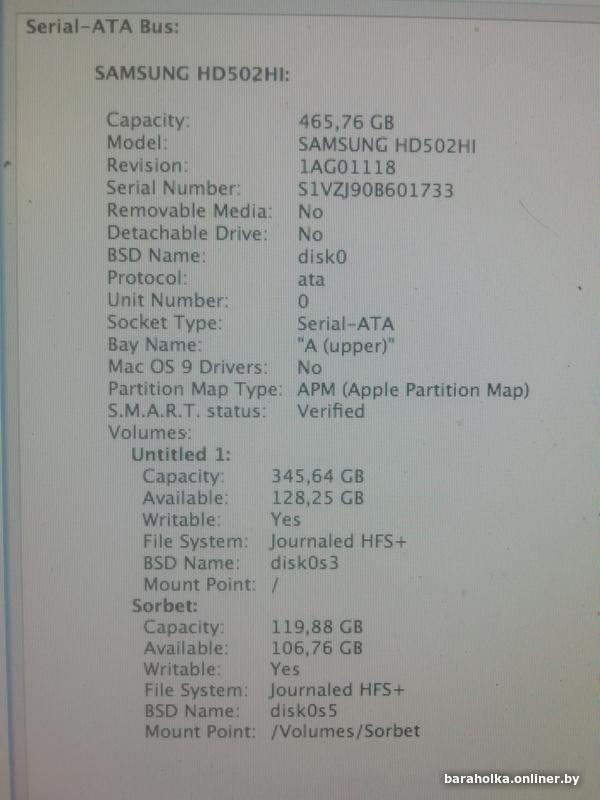Click 'Yes' under Sorbet Writable
Viewport: 600px width, 800px height.
pyautogui.click(x=285, y=669)
